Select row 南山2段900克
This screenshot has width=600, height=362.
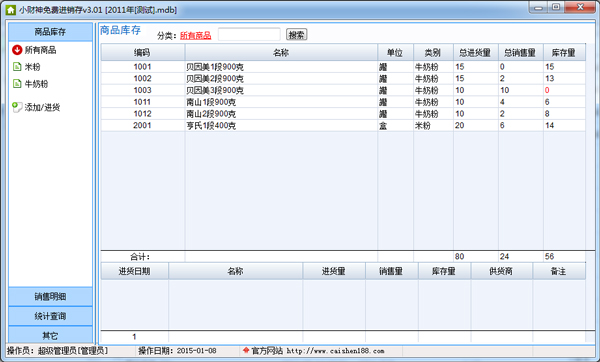click(343, 114)
